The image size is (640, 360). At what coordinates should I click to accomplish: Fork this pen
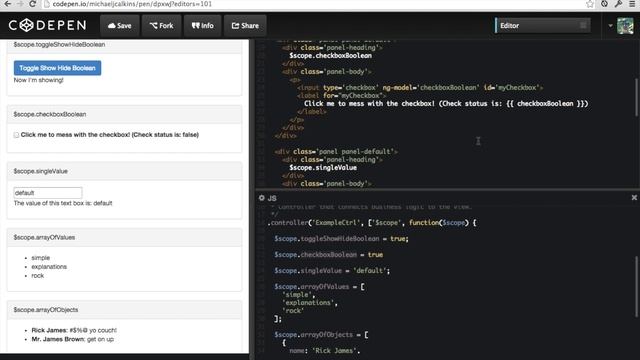[161, 26]
